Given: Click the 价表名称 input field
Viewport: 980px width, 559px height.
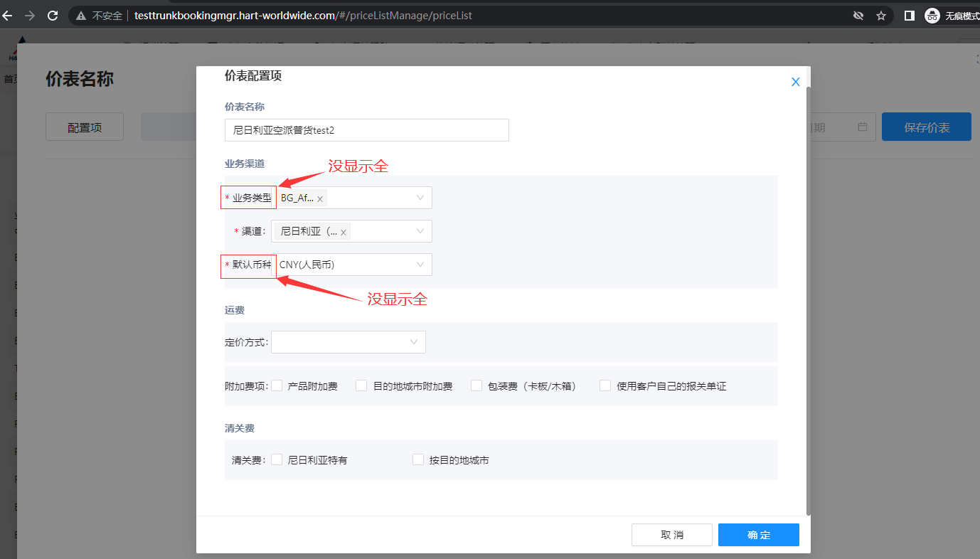Looking at the screenshot, I should 366,130.
